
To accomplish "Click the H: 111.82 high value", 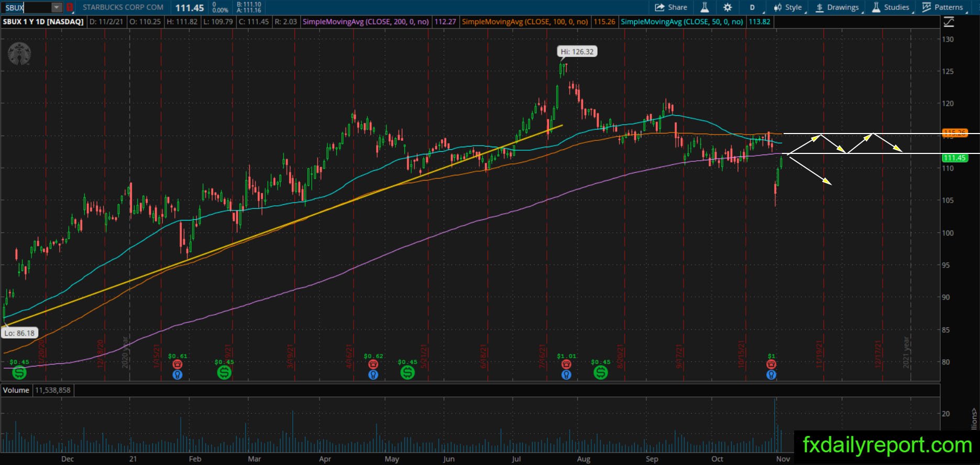I will 182,22.
